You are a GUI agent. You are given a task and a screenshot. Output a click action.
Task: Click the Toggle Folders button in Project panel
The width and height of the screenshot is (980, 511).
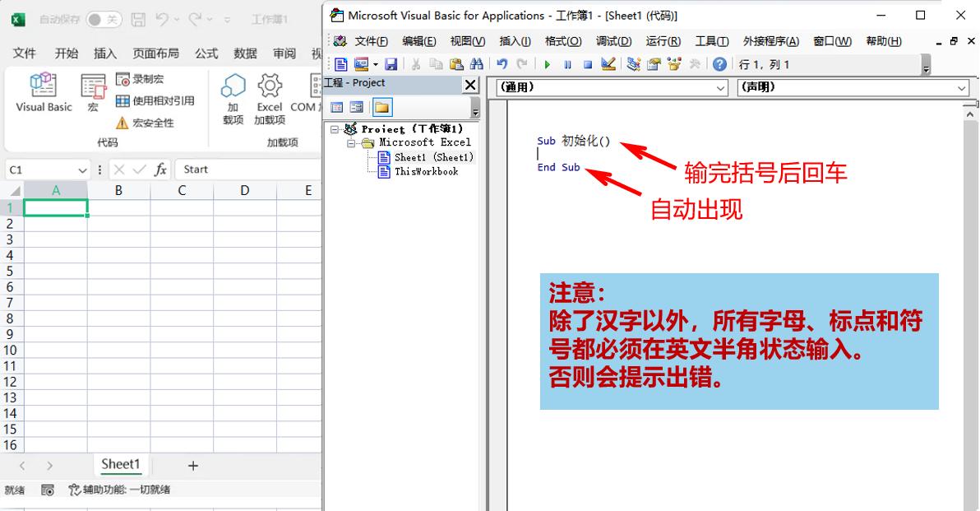click(382, 107)
